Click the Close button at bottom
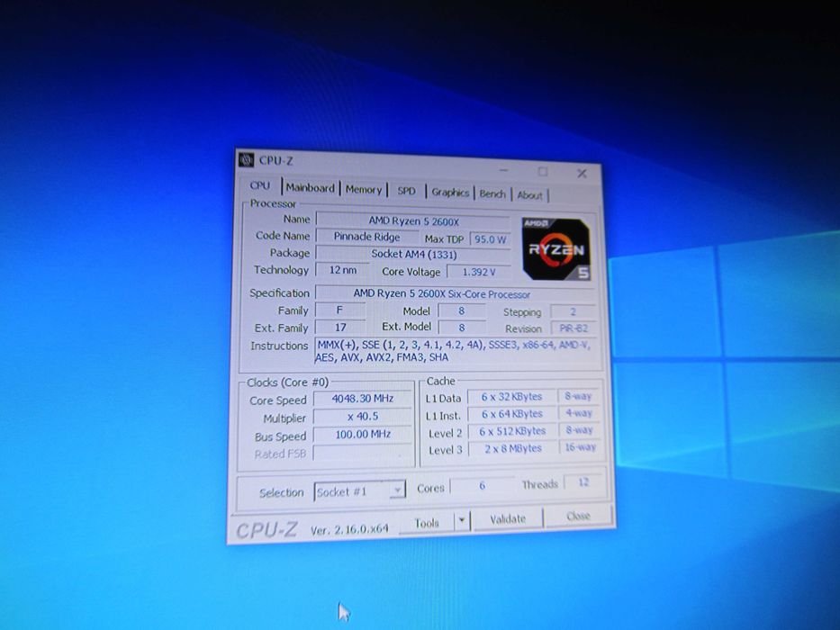 point(578,516)
